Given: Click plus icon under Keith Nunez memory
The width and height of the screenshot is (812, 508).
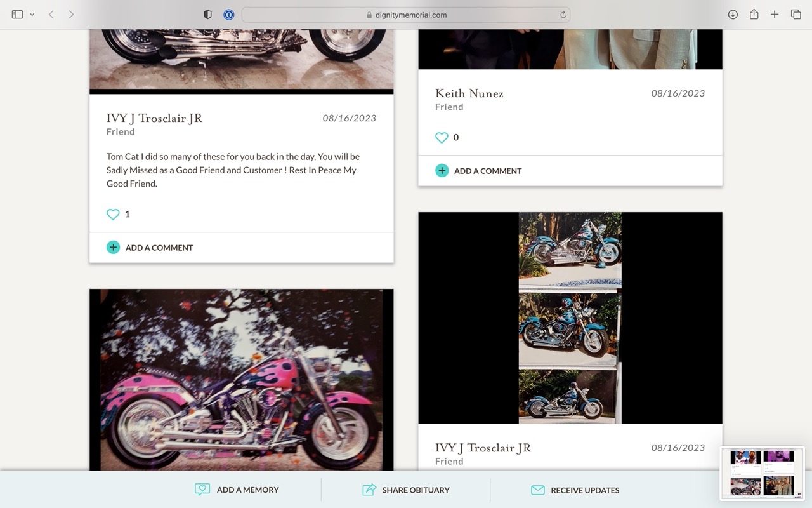Looking at the screenshot, I should pos(442,170).
